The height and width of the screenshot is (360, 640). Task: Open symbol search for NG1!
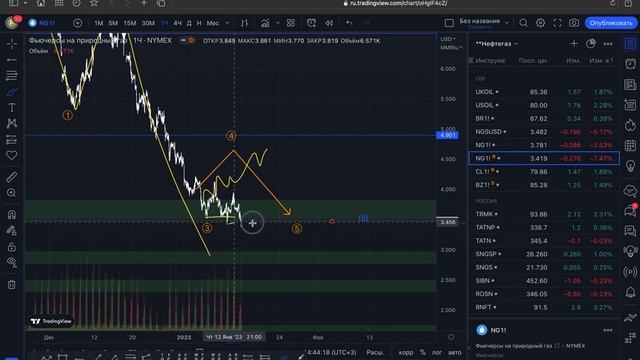42,23
